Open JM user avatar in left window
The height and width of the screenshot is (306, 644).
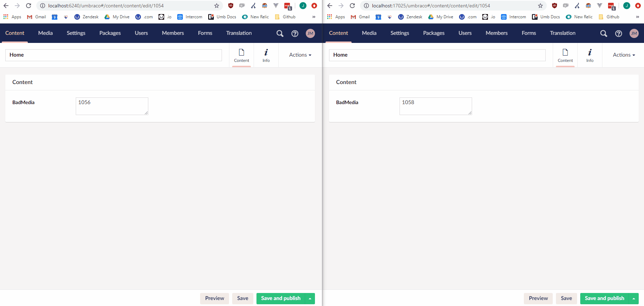pyautogui.click(x=310, y=33)
